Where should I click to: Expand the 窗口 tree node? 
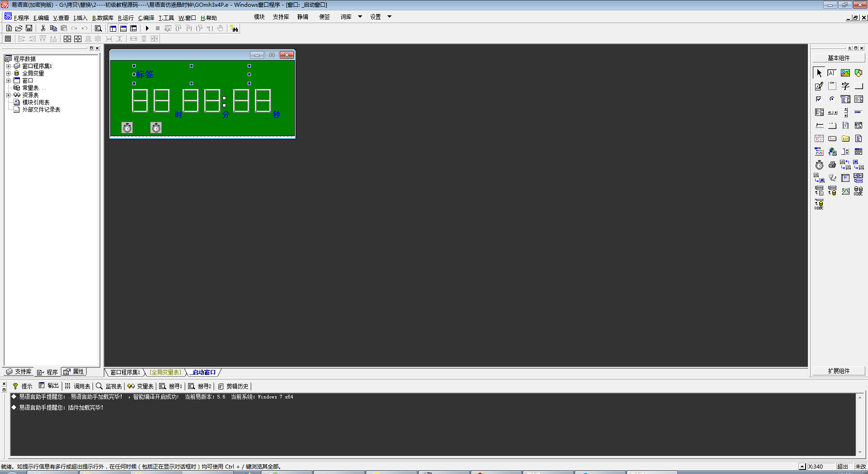(8, 81)
